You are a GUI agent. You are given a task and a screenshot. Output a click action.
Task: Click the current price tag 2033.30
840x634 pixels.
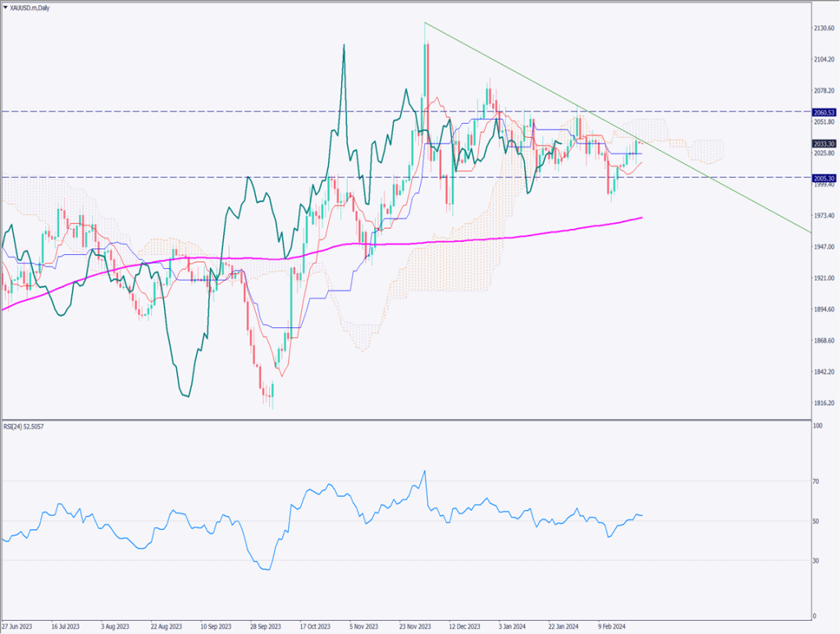824,142
